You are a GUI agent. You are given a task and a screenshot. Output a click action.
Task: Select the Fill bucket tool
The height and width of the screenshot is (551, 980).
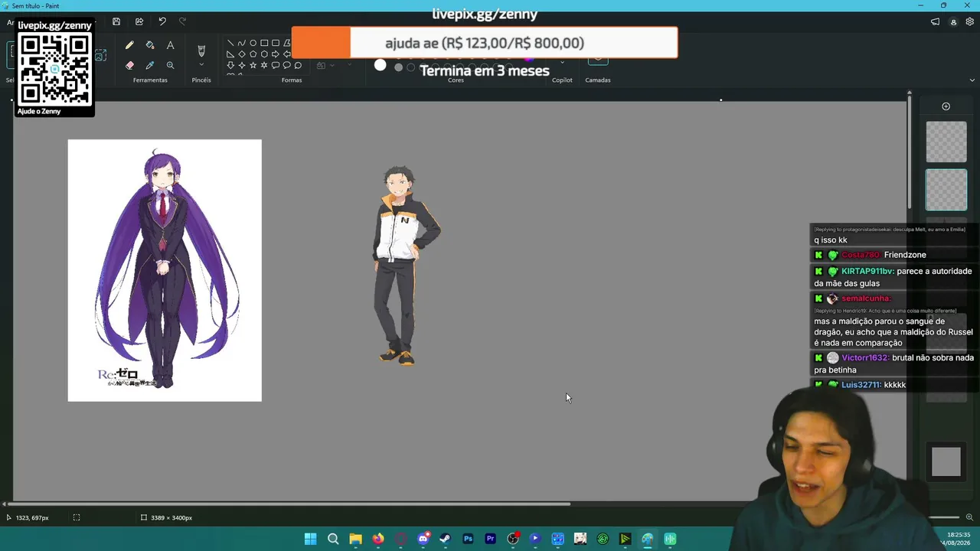pos(150,46)
